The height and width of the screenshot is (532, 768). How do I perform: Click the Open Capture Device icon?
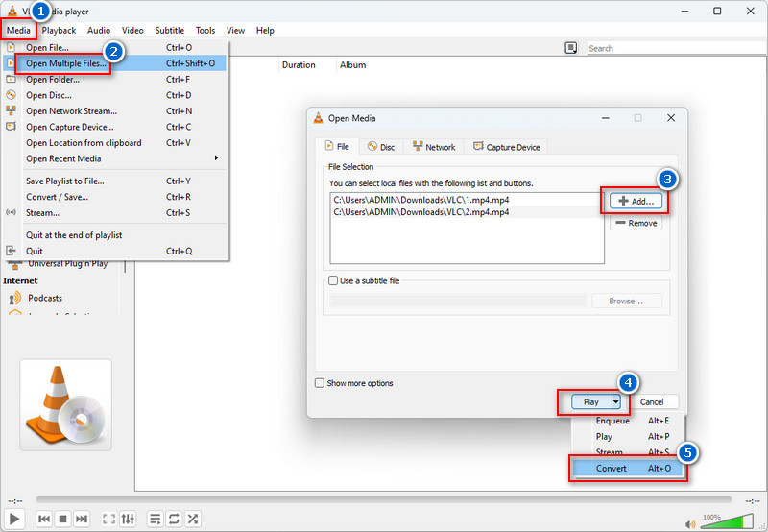coord(11,127)
